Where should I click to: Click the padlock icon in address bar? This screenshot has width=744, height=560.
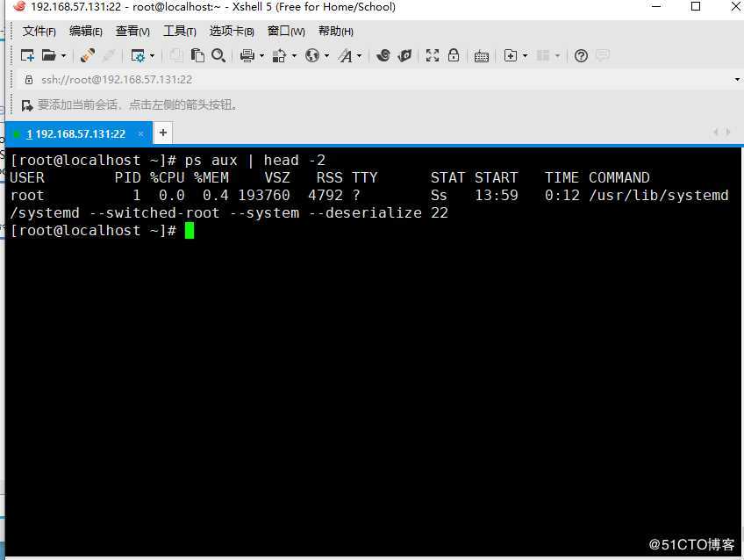click(29, 80)
